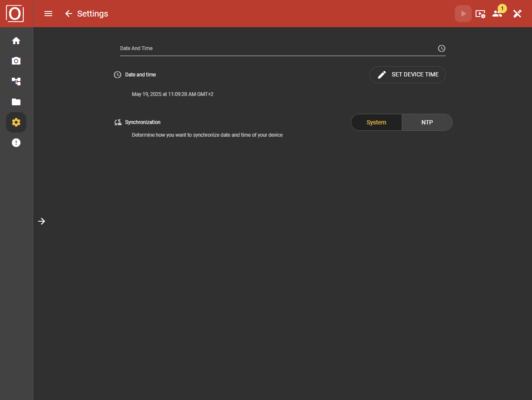
Task: Open users panel with notification badge
Action: coord(497,14)
